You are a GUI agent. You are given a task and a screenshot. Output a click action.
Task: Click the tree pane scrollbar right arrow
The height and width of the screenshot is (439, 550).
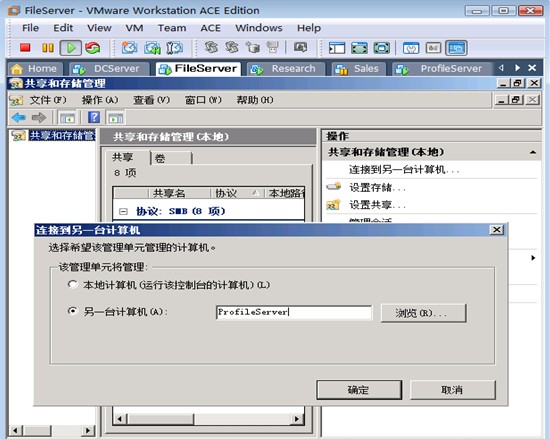(x=88, y=430)
